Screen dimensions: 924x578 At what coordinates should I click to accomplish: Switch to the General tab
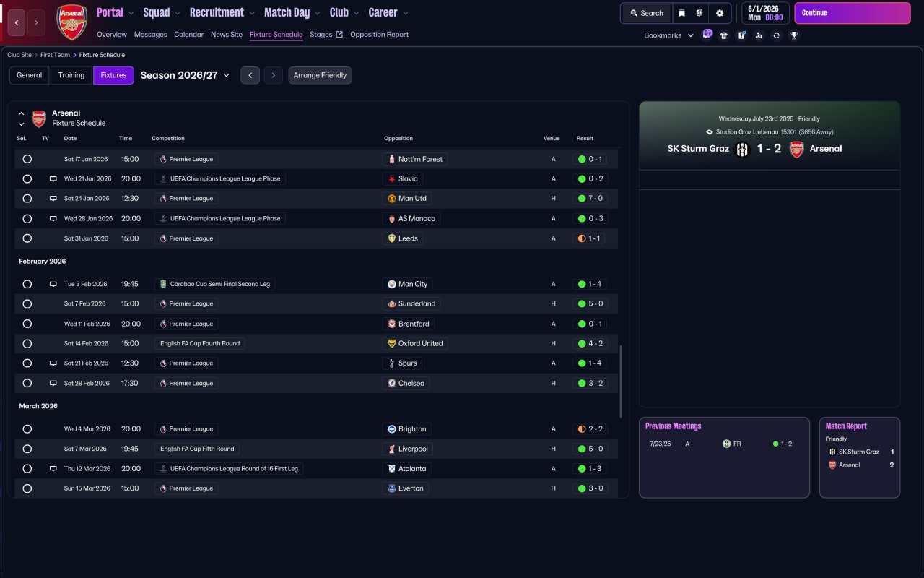(x=30, y=75)
